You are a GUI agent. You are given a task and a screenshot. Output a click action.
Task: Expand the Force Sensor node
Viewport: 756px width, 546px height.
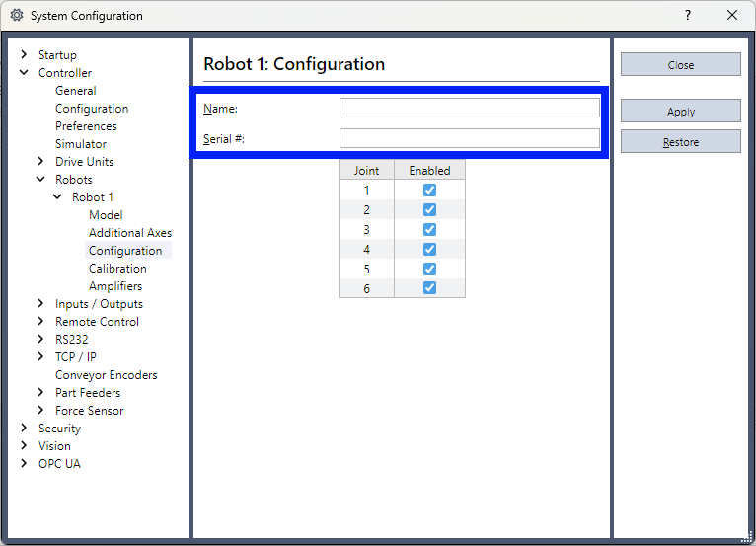click(x=40, y=411)
